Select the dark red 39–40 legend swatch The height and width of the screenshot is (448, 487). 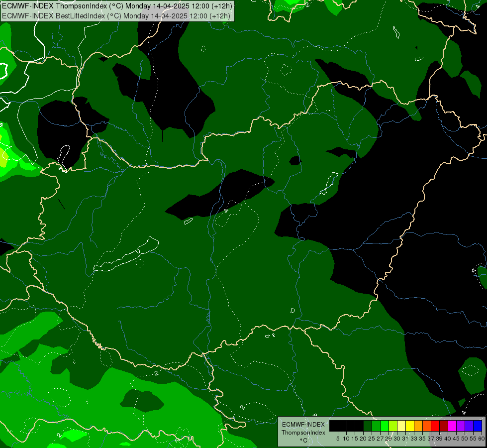(444, 426)
